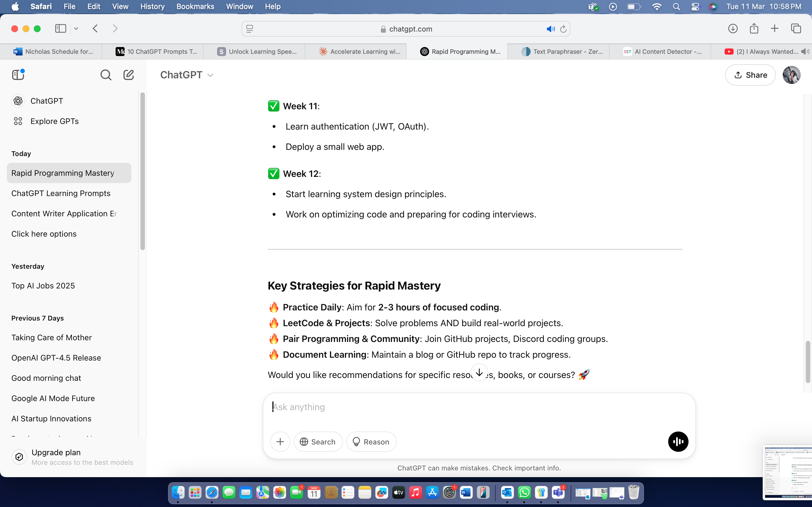Open the user profile avatar
Image resolution: width=812 pixels, height=507 pixels.
tap(791, 75)
